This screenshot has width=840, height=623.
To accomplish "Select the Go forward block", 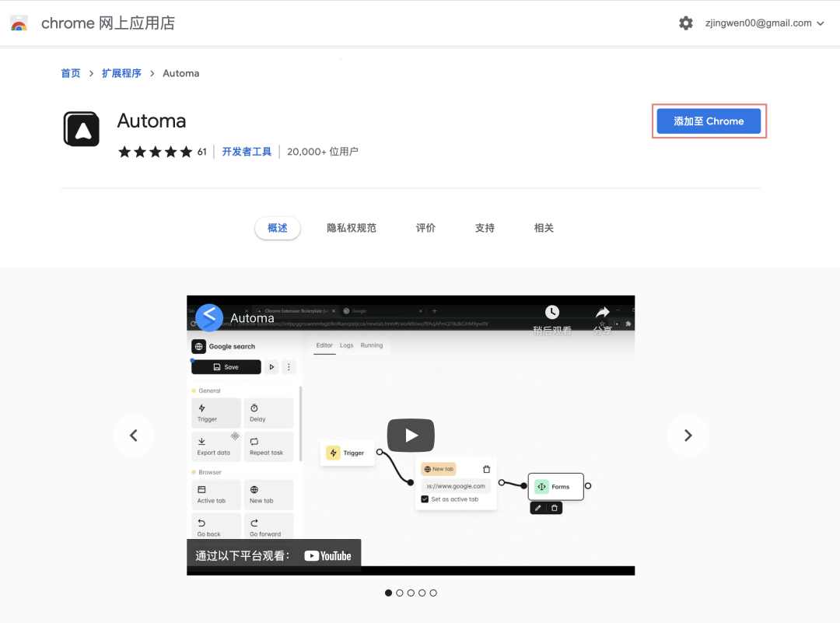I will (268, 526).
